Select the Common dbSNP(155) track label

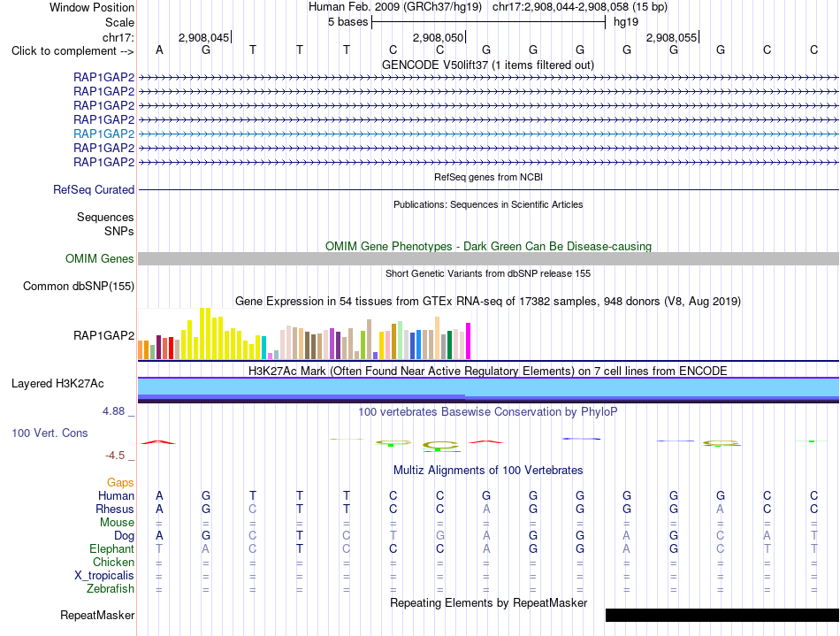(79, 286)
